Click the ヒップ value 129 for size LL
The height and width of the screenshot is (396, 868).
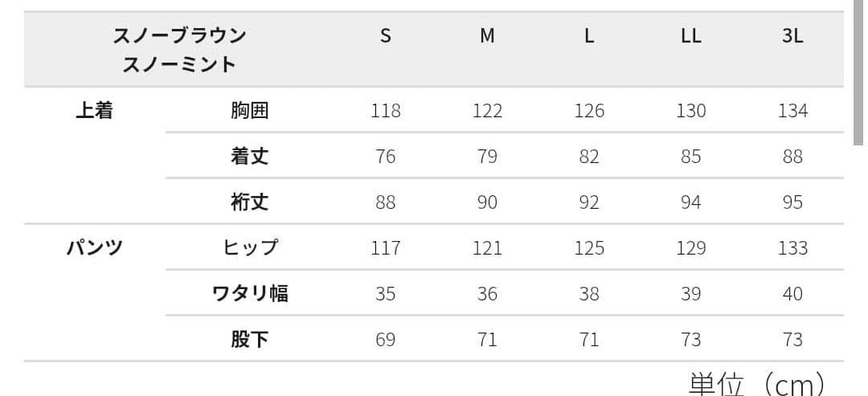pyautogui.click(x=690, y=247)
